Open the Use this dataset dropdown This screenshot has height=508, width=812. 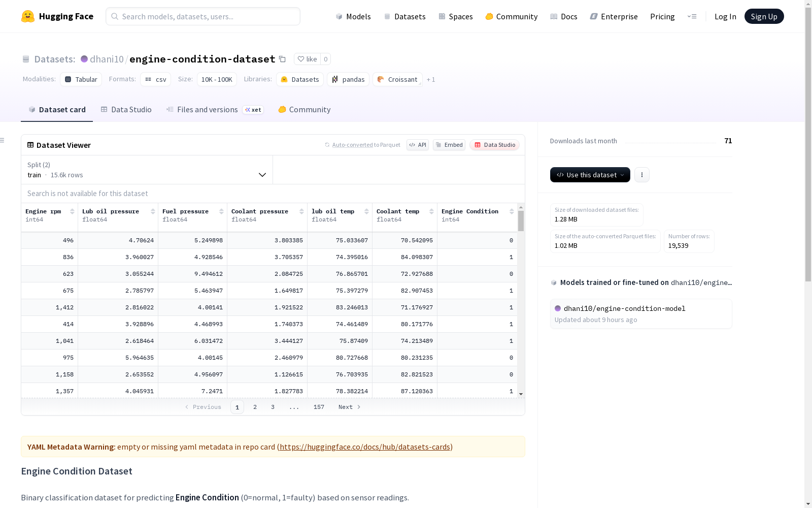pos(590,175)
